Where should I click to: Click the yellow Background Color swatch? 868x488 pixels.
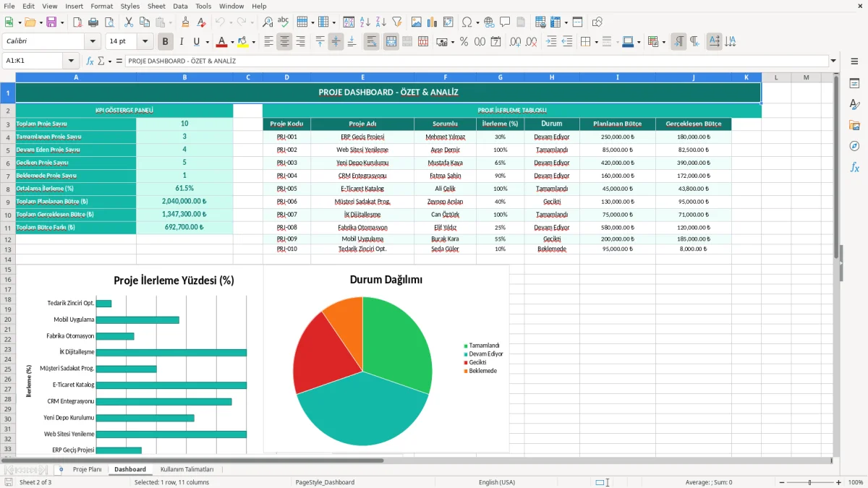(244, 42)
